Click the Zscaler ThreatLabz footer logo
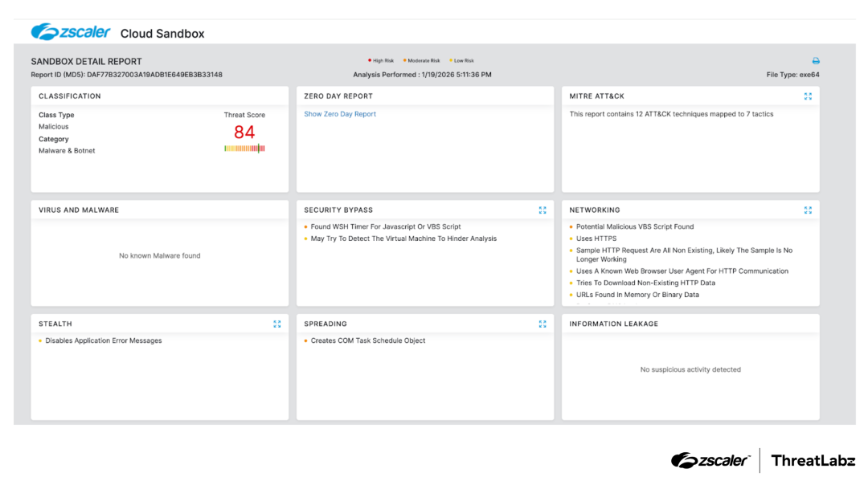Viewport: 868px width, 481px height. pos(763,460)
